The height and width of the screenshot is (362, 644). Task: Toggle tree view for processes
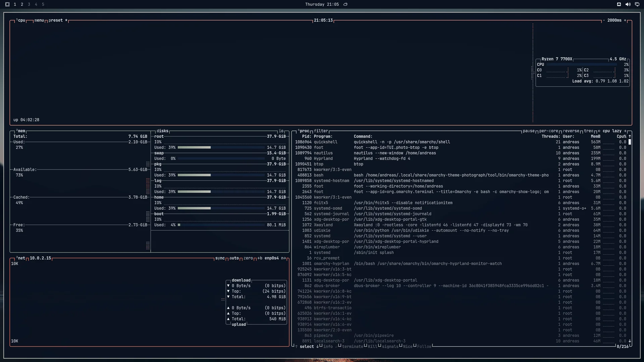click(x=589, y=131)
